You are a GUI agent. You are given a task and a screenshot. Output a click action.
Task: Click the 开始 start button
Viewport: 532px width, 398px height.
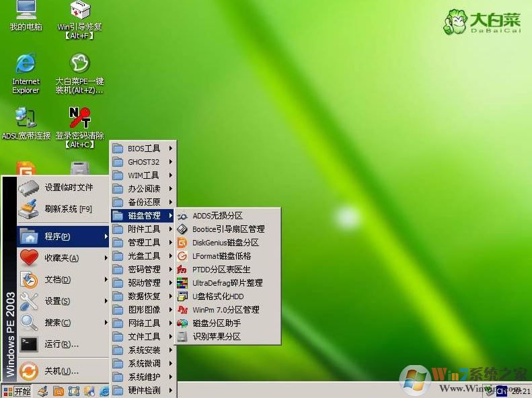tap(17, 391)
